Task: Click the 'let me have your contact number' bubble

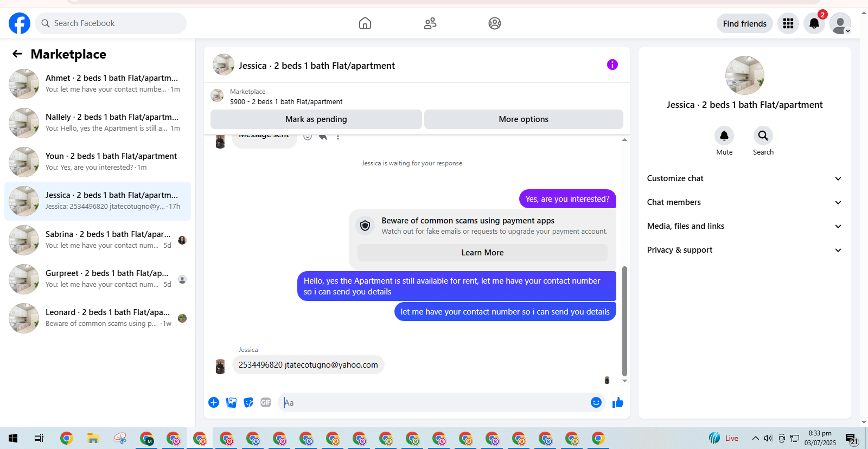Action: (505, 312)
